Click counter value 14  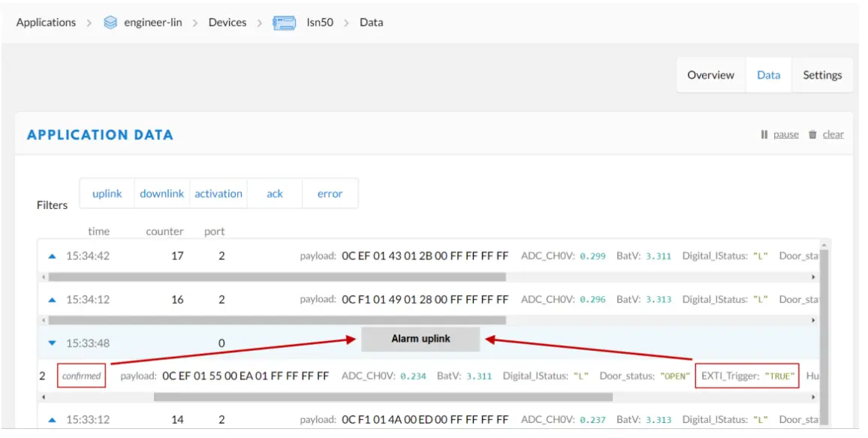(x=177, y=420)
